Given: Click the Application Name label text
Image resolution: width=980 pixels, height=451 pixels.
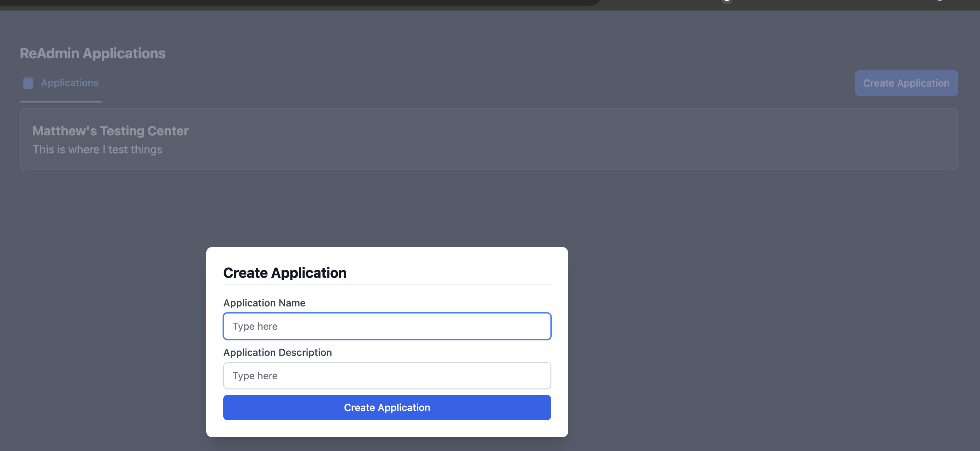Looking at the screenshot, I should coord(264,303).
